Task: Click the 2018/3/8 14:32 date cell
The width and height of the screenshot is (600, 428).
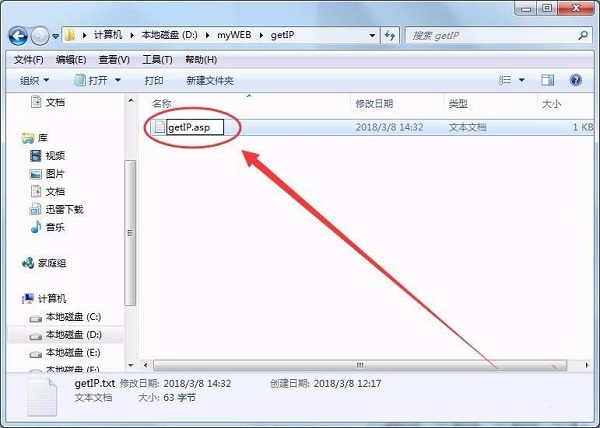Action: tap(390, 127)
